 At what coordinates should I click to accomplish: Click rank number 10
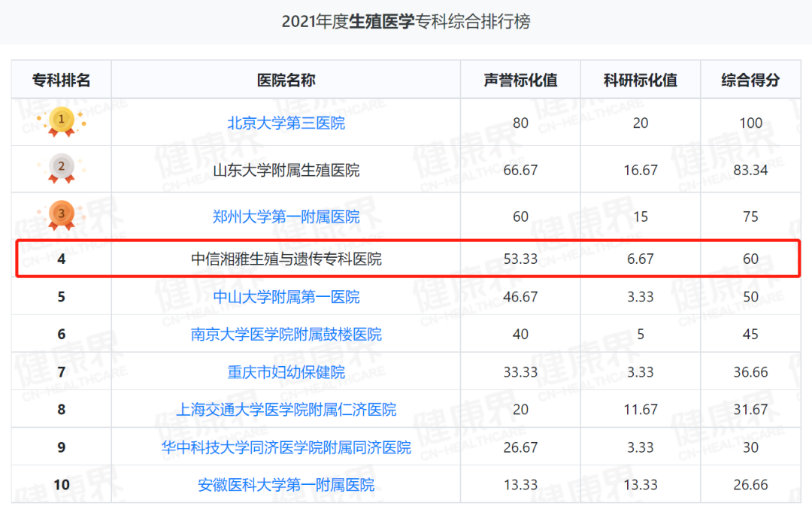tap(61, 485)
